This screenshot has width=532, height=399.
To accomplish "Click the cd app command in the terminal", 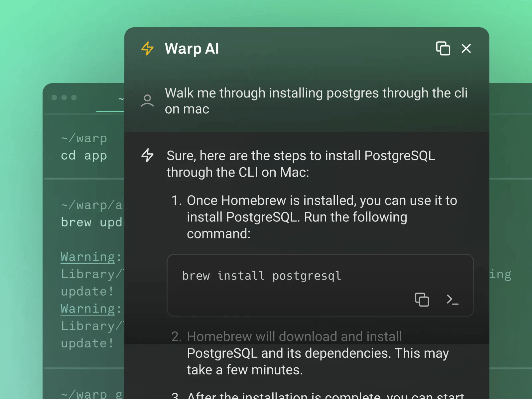I will [84, 155].
